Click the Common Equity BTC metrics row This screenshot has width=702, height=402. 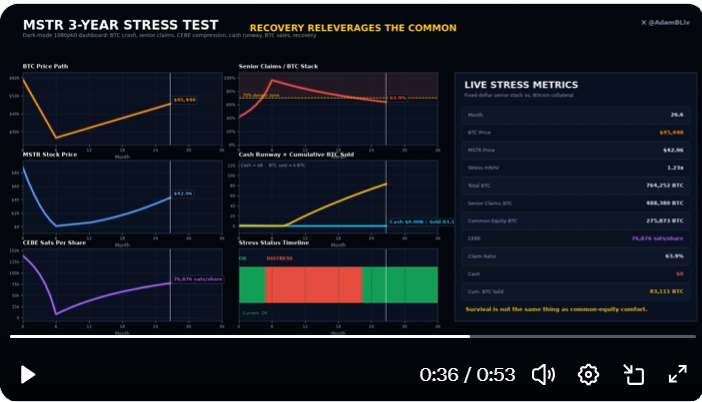(x=575, y=221)
